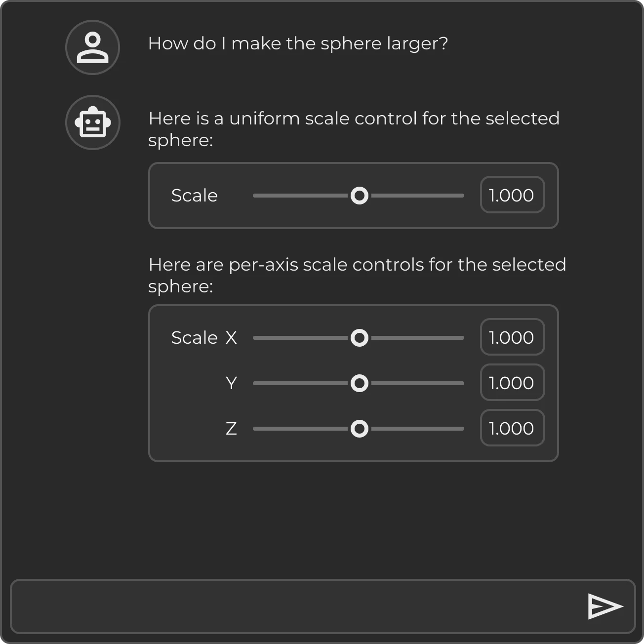Focus the uniform Scale value field
644x644 pixels.
tap(512, 195)
